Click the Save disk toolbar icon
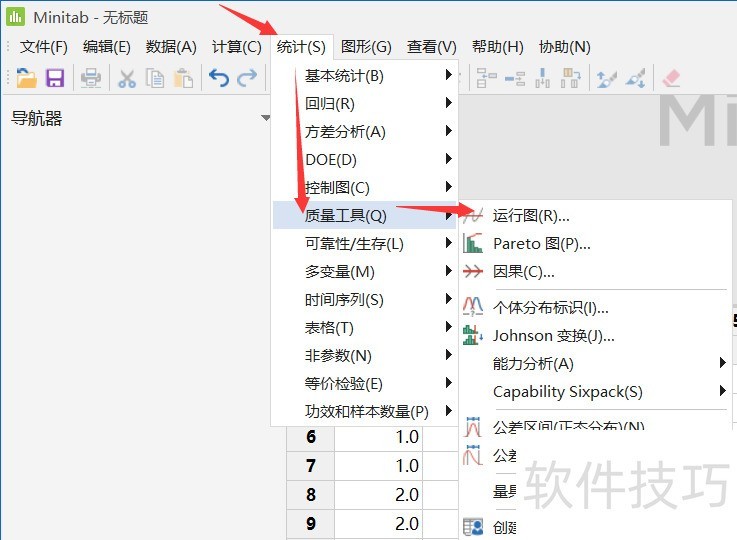The height and width of the screenshot is (540, 737). (x=55, y=78)
